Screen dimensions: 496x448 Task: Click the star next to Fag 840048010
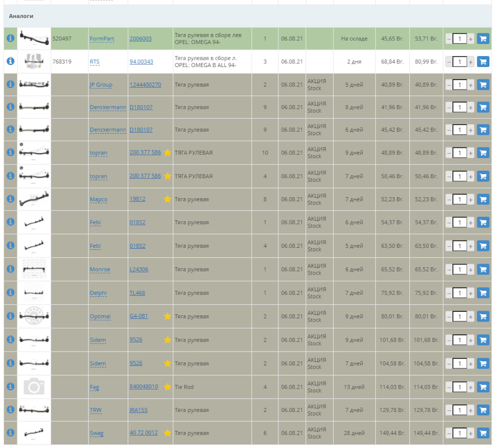coord(167,387)
